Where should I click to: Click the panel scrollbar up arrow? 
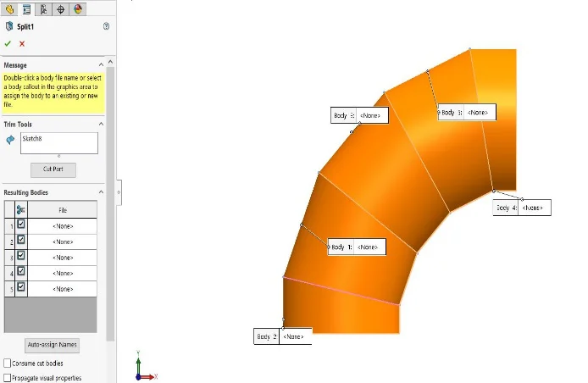(x=110, y=62)
